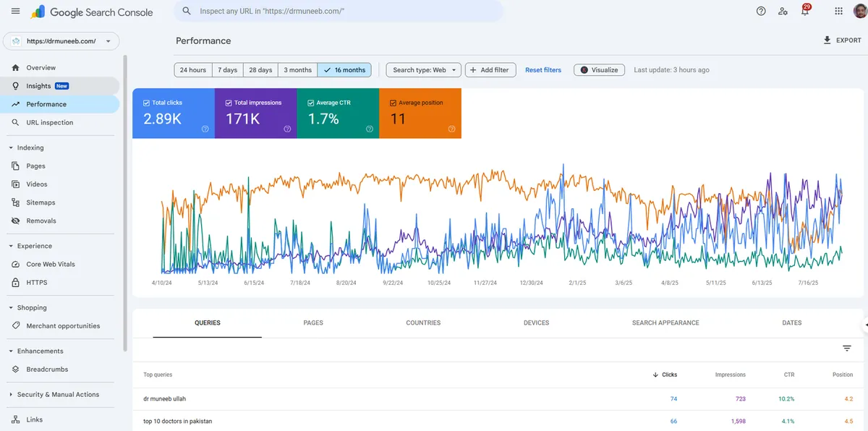Click the Reset filters link

tap(543, 70)
